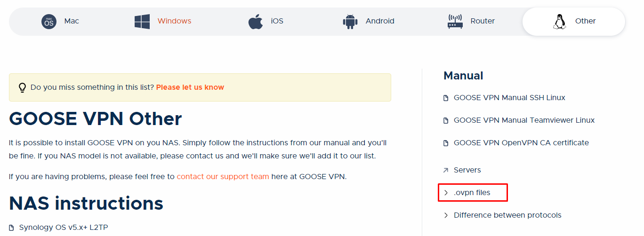Switch to the Android tab
644x236 pixels.
[369, 22]
